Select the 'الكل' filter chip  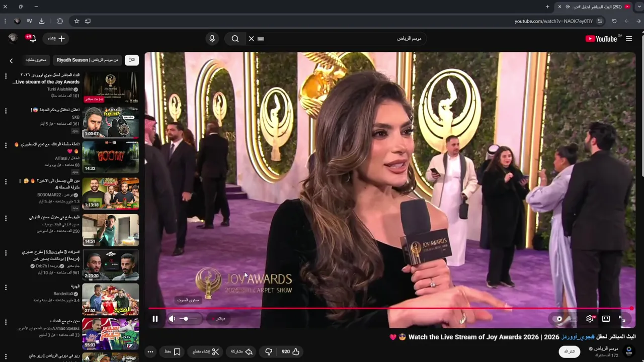pos(132,60)
